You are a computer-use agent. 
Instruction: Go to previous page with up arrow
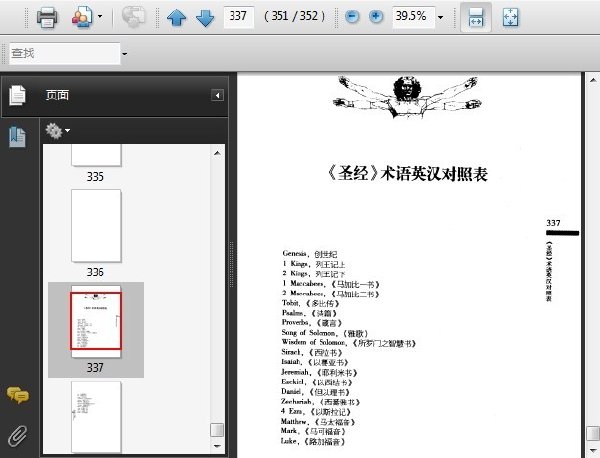click(176, 18)
